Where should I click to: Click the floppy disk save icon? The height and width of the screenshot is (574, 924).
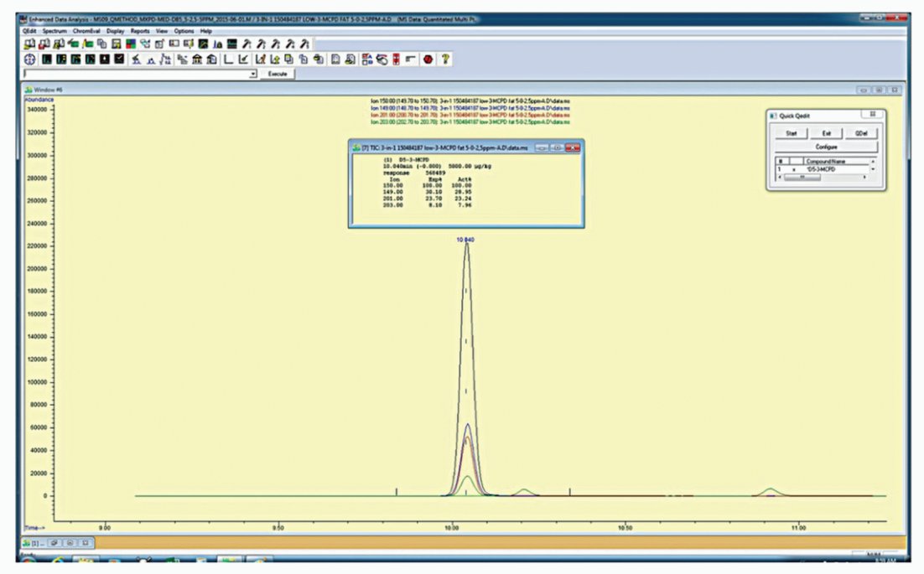tap(116, 44)
